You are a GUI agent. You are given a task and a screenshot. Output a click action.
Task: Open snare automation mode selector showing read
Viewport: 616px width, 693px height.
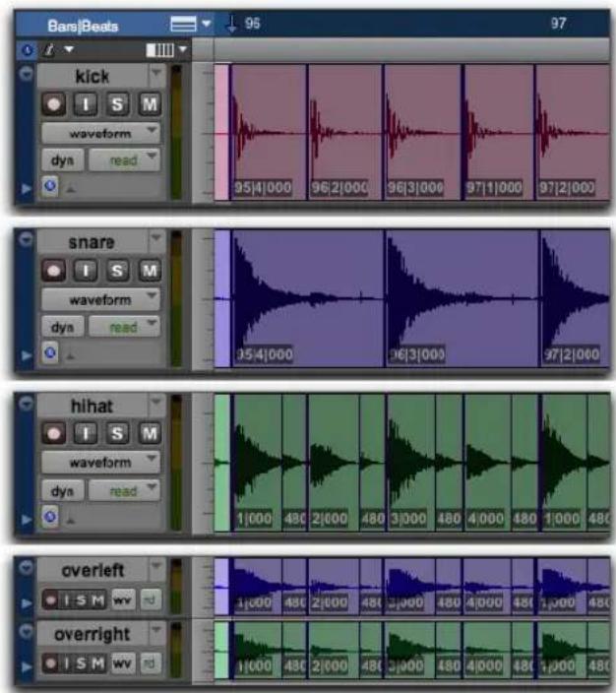[125, 327]
